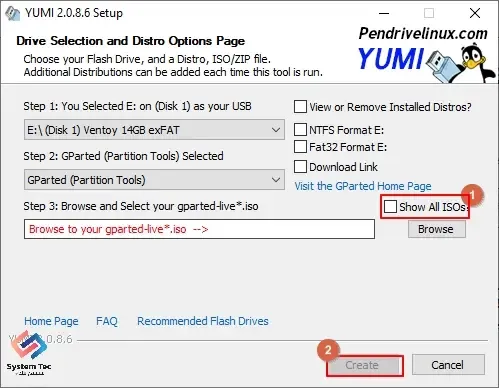Click the YUMI app icon in title bar
Screen dimensions: 499x388
tap(12, 14)
